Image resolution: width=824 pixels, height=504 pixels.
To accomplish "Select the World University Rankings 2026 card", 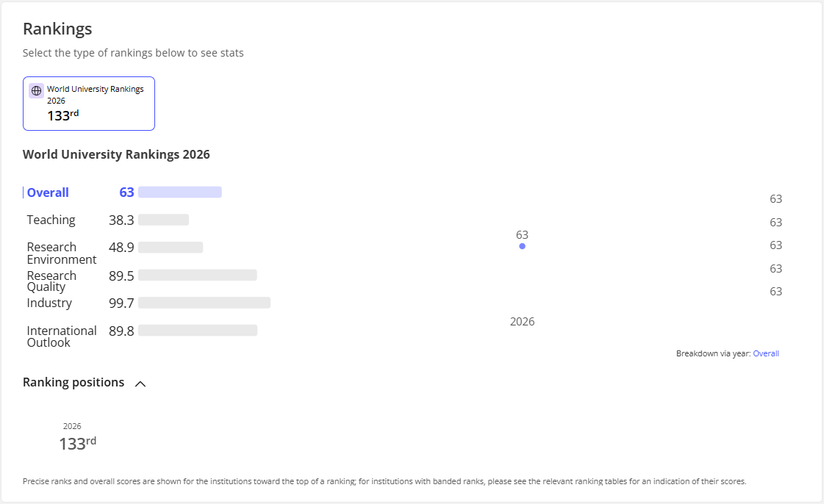I will click(x=89, y=104).
